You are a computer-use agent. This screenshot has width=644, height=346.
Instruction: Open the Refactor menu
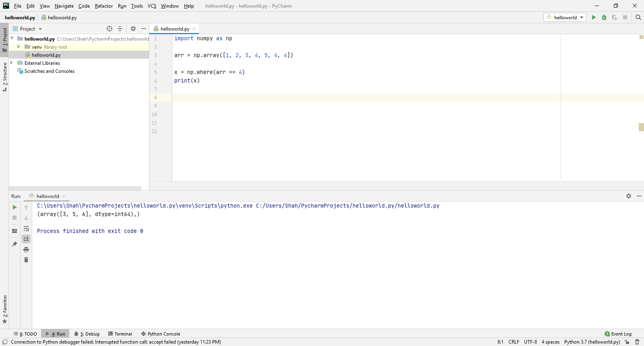(104, 6)
